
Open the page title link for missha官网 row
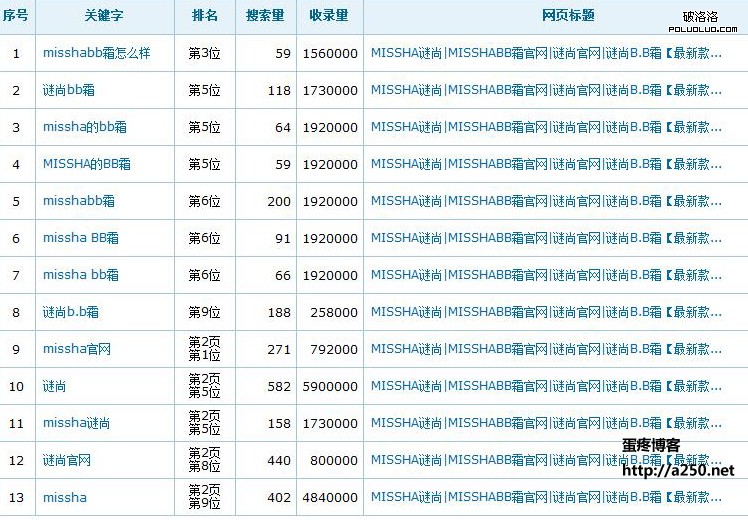(x=546, y=349)
